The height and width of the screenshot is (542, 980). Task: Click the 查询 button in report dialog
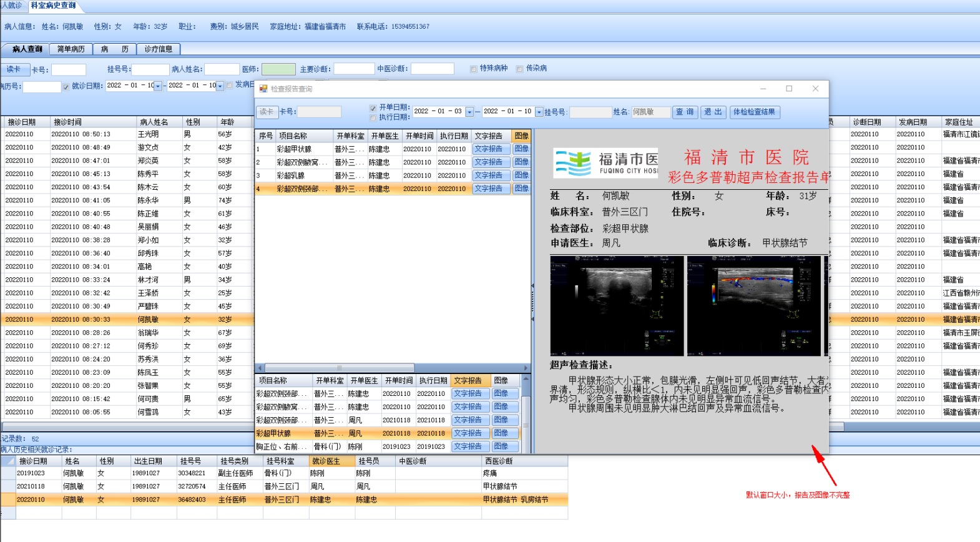click(685, 112)
